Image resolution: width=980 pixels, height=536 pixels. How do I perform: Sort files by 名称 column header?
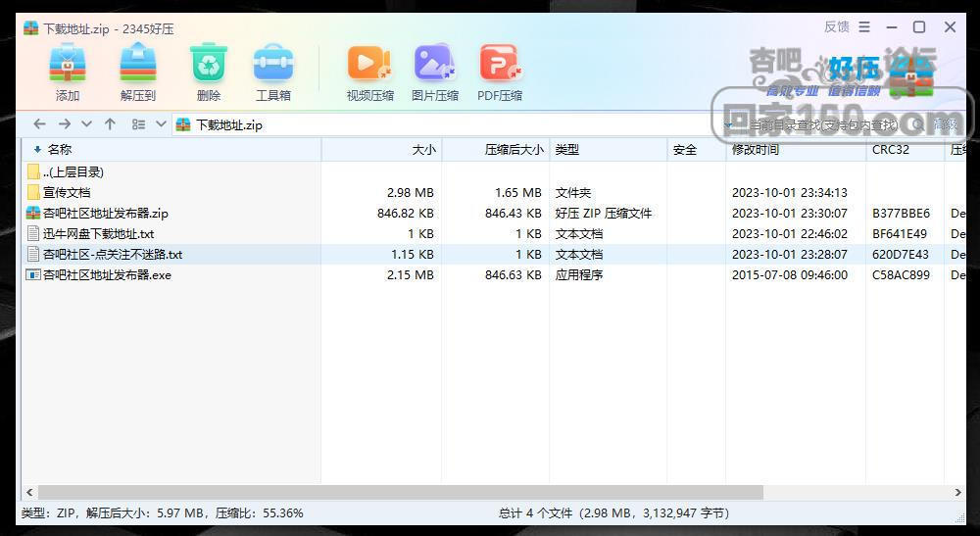tap(60, 149)
